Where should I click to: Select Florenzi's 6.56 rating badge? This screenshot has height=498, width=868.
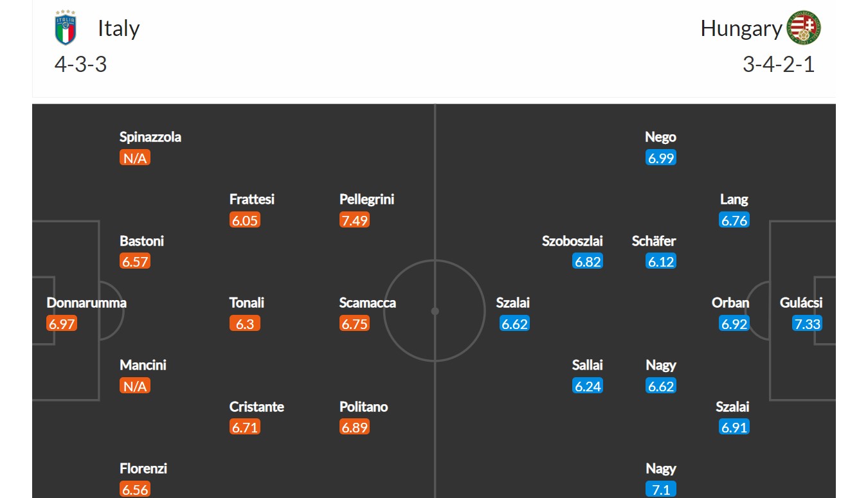[135, 490]
